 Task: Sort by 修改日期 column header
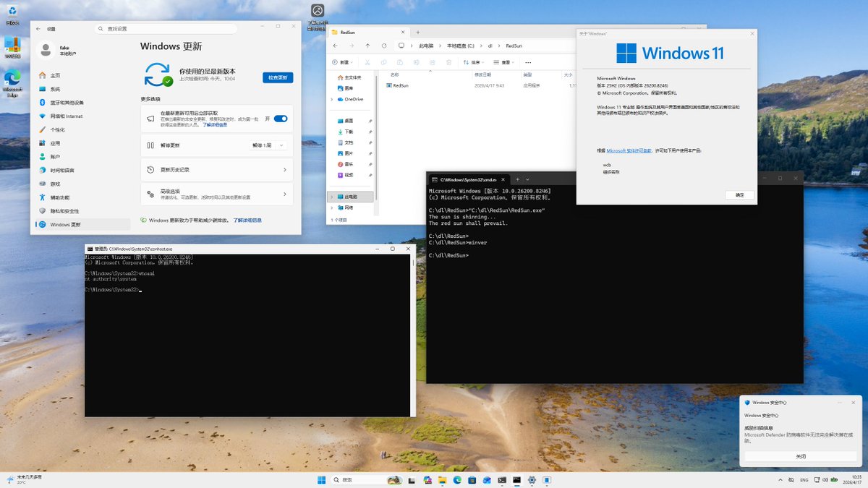[483, 74]
